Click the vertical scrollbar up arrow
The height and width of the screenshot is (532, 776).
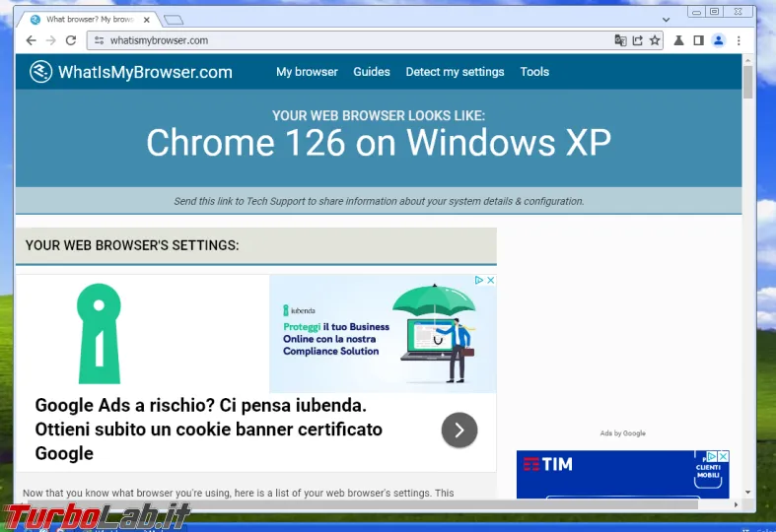coord(747,60)
